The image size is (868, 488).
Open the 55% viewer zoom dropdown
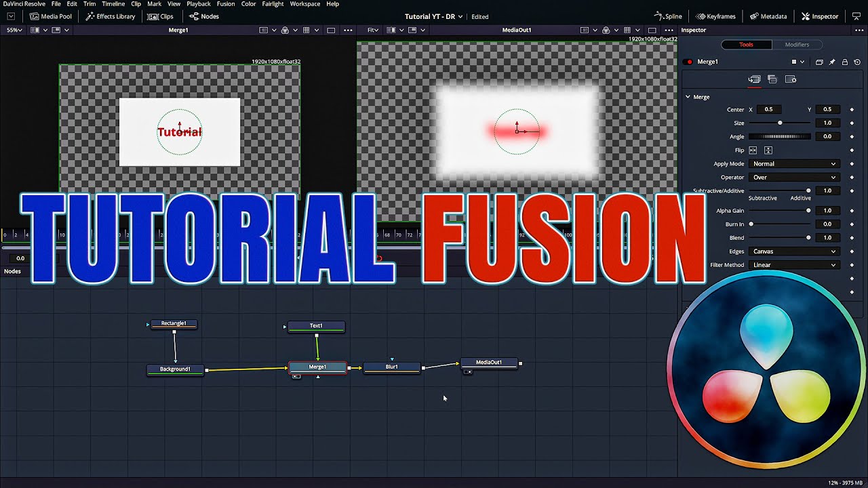tap(14, 30)
